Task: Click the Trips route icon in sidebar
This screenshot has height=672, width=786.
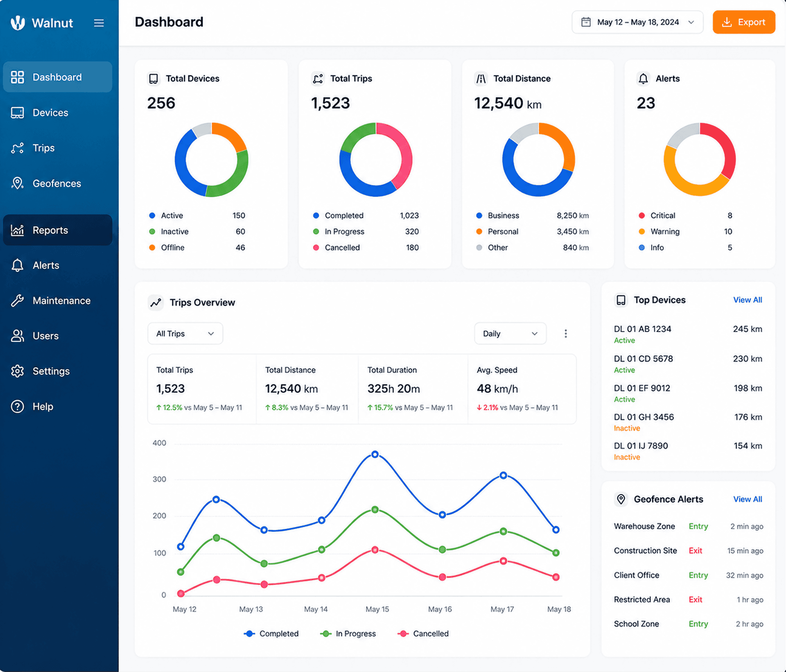Action: pyautogui.click(x=17, y=148)
